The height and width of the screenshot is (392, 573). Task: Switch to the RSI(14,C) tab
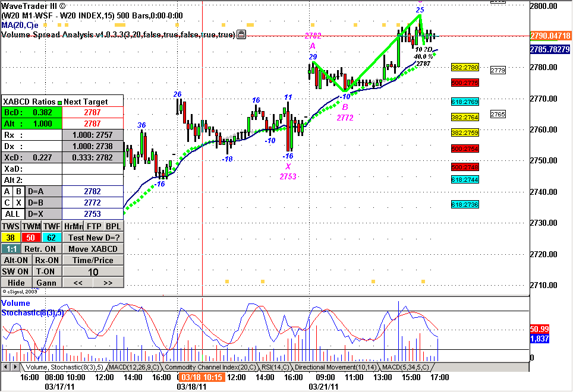(x=275, y=367)
